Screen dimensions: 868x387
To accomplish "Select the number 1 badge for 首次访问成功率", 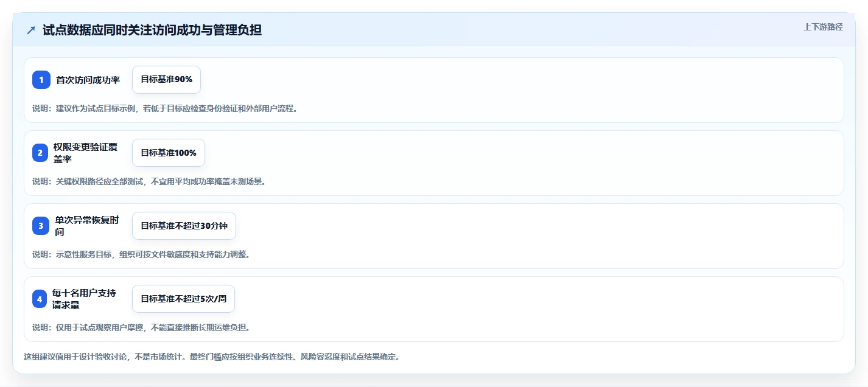I will tap(41, 80).
